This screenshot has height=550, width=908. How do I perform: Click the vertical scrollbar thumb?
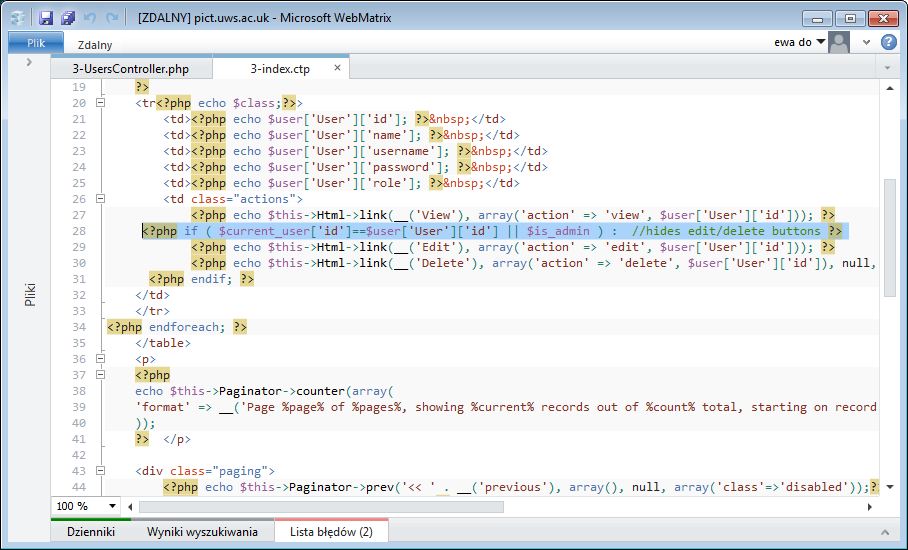pos(890,238)
